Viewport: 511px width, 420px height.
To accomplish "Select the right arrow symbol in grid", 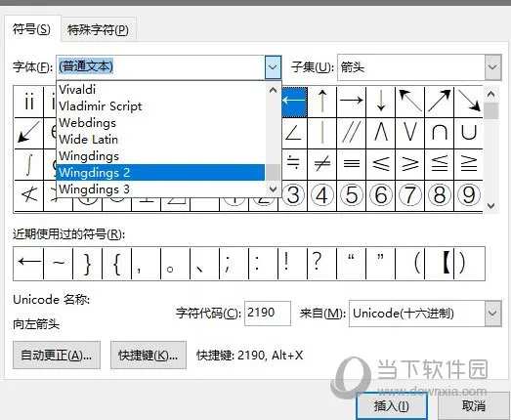I will tap(352, 102).
